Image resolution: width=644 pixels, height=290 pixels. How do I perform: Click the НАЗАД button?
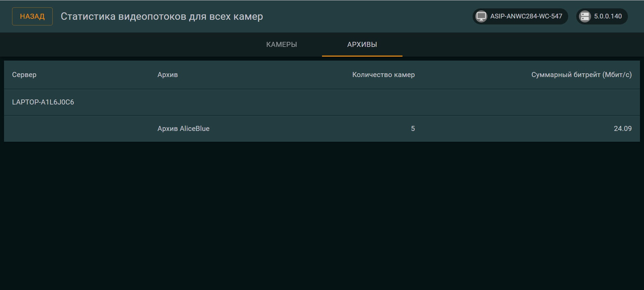pos(32,16)
